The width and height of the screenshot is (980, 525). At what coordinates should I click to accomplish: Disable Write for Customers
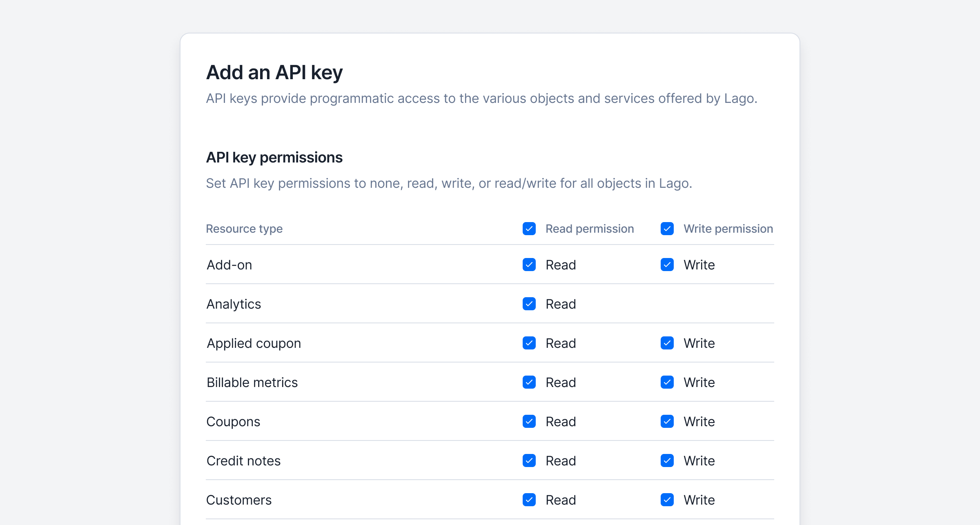click(667, 500)
